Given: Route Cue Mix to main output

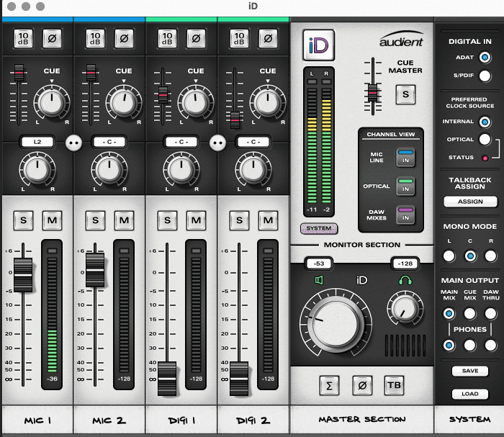Looking at the screenshot, I should click(x=469, y=313).
